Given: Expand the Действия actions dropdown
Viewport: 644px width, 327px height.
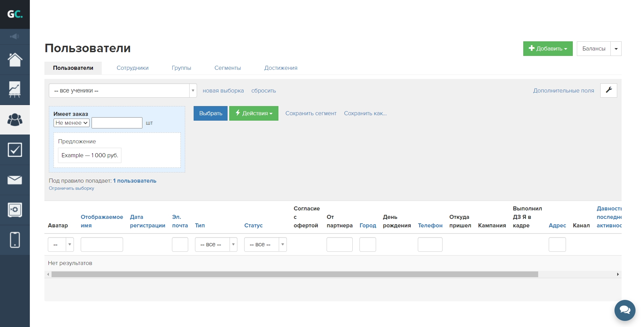Looking at the screenshot, I should click(254, 114).
